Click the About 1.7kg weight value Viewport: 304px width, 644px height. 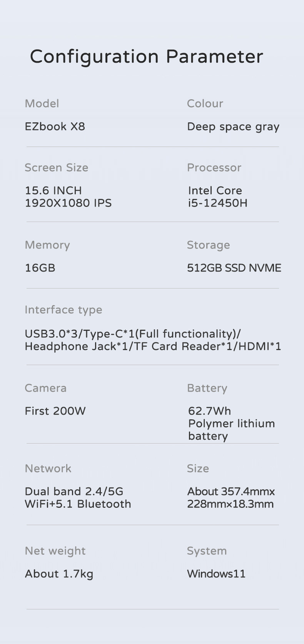tap(59, 574)
